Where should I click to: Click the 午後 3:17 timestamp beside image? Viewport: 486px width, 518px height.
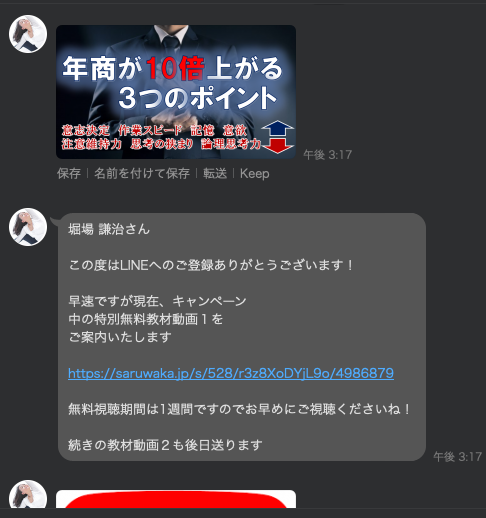click(x=327, y=155)
